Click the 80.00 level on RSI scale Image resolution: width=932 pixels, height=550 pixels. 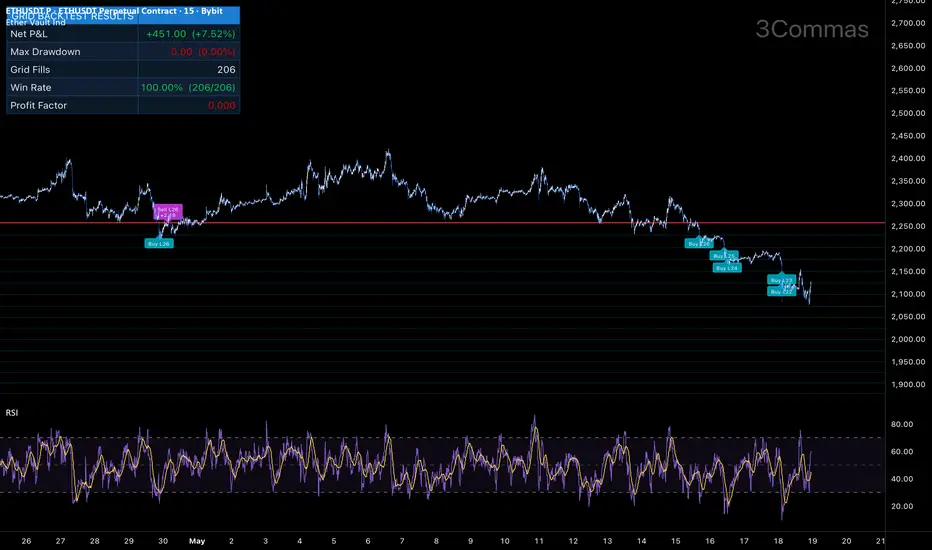click(902, 425)
